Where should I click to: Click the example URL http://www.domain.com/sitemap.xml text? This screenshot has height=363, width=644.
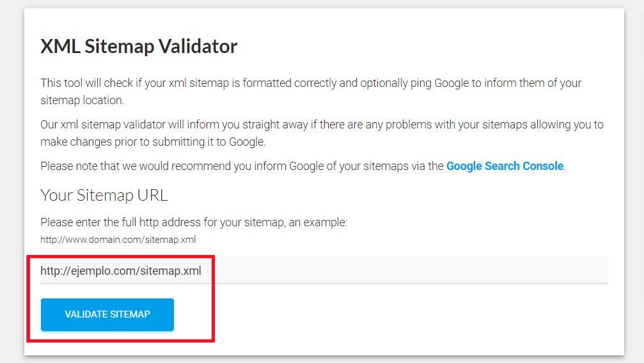(x=118, y=240)
